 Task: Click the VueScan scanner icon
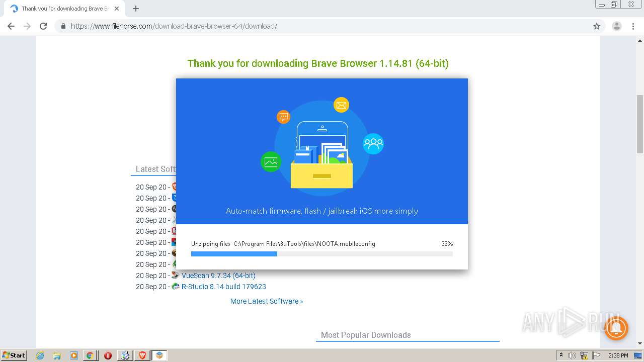(176, 276)
